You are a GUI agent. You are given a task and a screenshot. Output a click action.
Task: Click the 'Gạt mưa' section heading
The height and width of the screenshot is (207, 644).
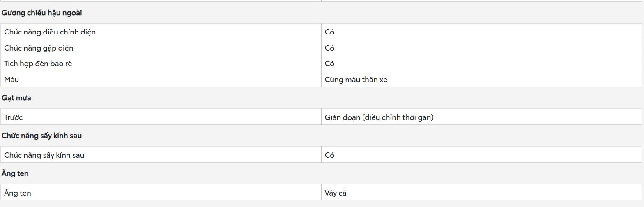pyautogui.click(x=16, y=98)
